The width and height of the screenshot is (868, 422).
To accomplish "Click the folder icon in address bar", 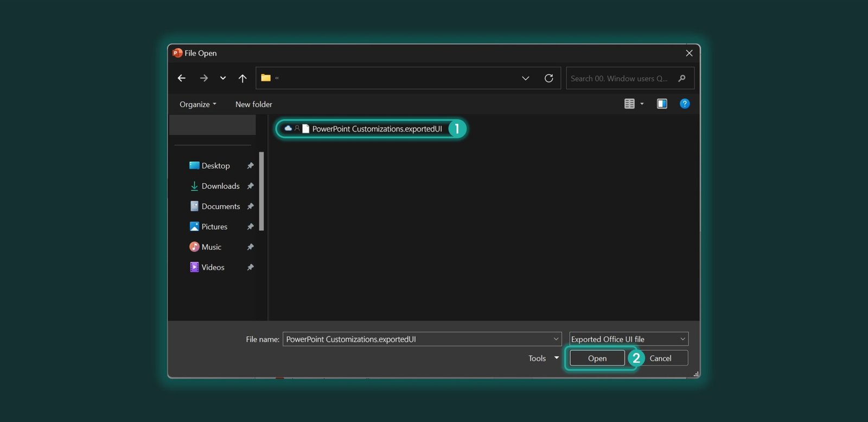I will tap(266, 78).
